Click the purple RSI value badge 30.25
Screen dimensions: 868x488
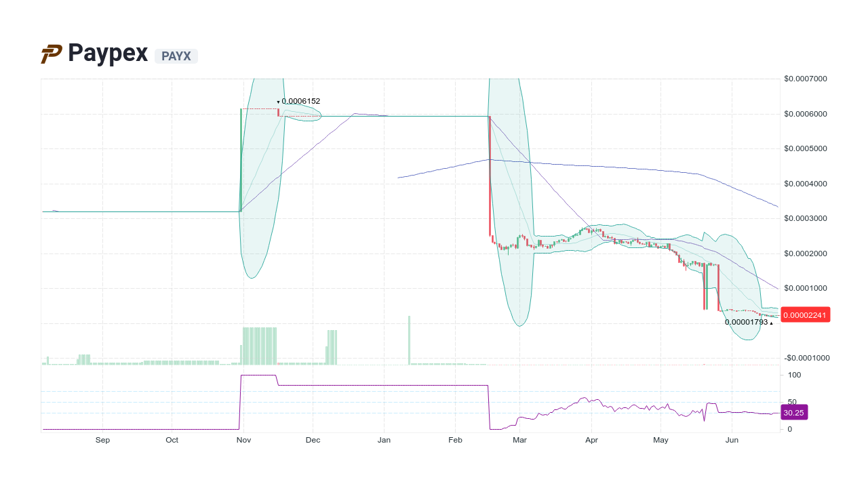point(794,412)
